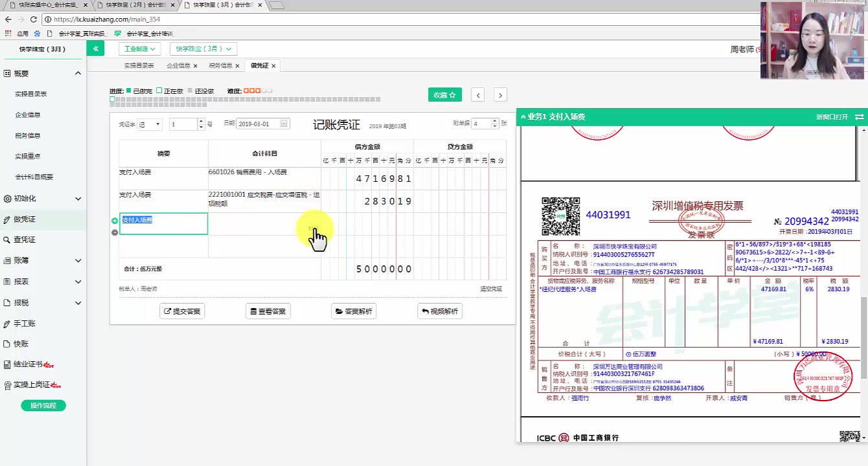Open date picker calendar icon
The height and width of the screenshot is (466, 868).
(x=284, y=124)
